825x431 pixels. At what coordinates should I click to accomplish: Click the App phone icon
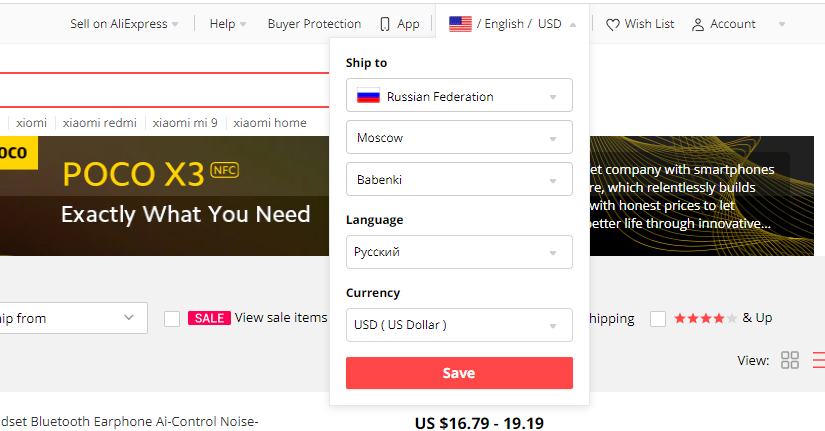385,24
